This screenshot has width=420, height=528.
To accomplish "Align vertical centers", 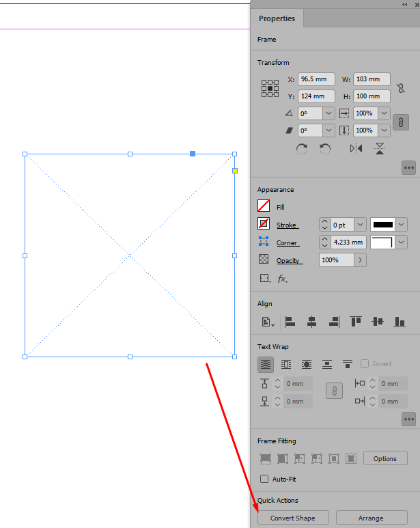I will click(378, 322).
